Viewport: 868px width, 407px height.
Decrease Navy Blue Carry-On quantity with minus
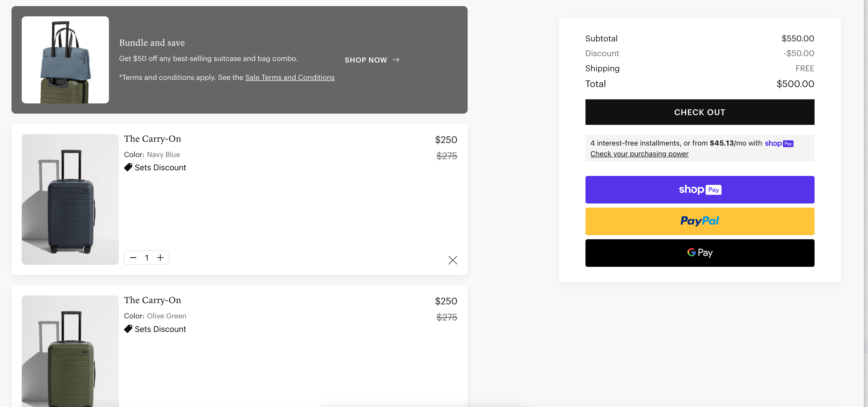(133, 258)
